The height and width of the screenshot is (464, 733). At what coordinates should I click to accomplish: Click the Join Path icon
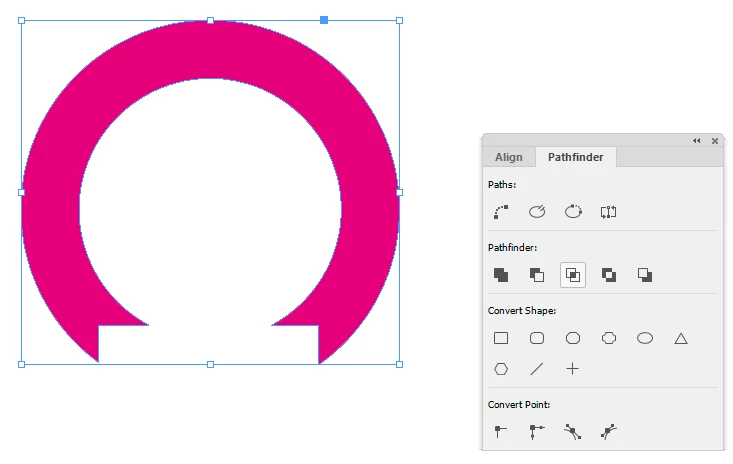coord(501,212)
